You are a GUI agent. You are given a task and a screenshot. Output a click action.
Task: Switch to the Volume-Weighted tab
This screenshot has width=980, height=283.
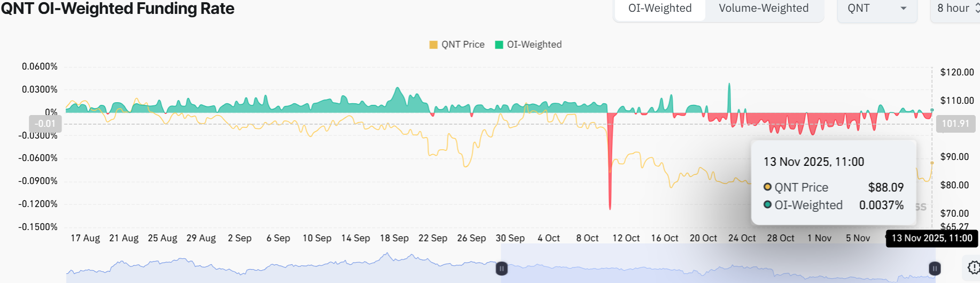click(x=764, y=9)
